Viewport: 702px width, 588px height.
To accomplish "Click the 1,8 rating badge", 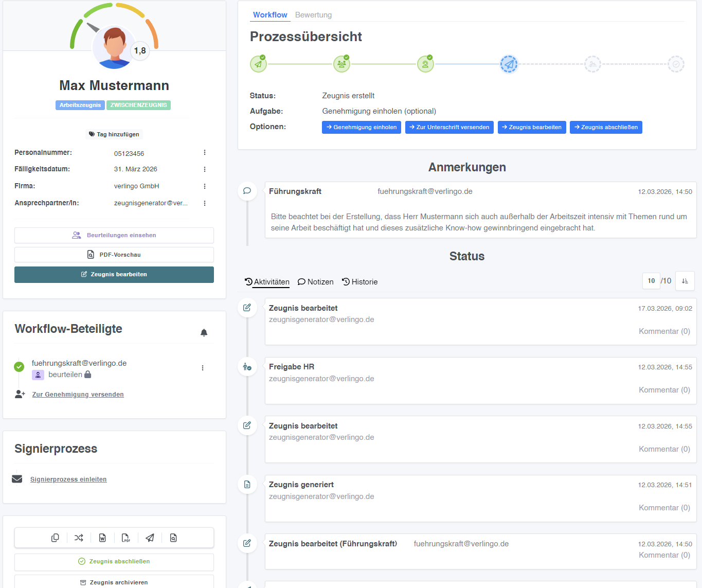I will 140,50.
